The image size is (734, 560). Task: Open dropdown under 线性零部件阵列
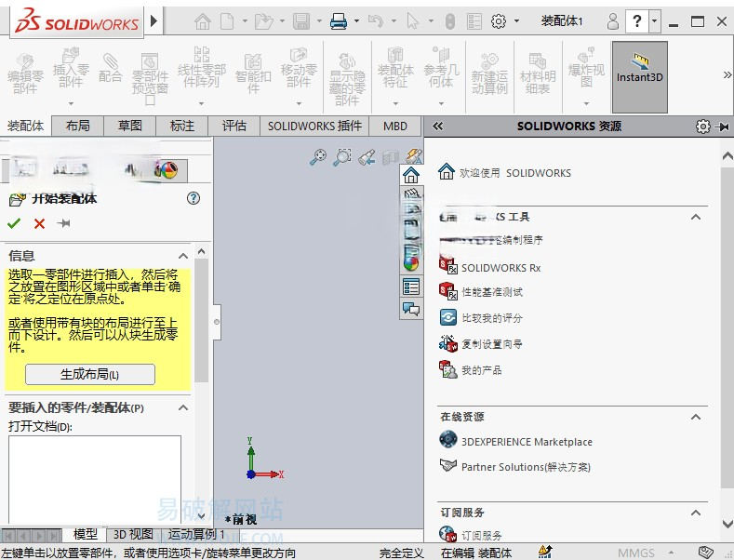pos(201,103)
